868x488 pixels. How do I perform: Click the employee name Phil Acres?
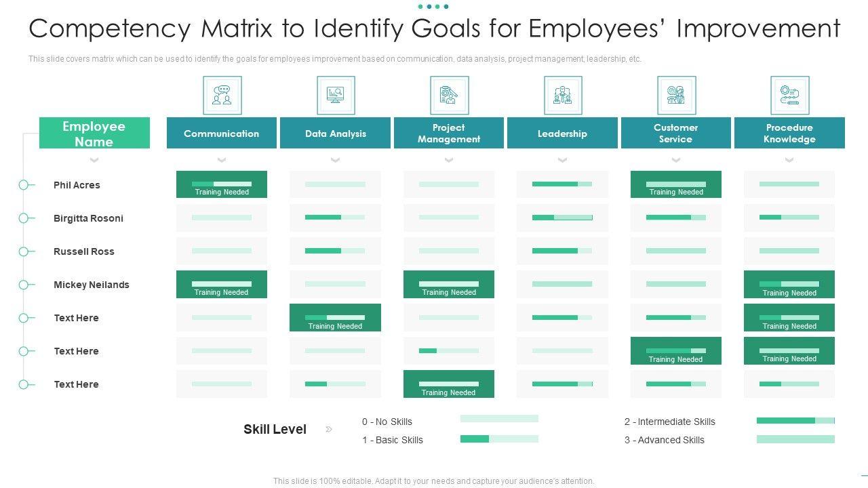(77, 185)
